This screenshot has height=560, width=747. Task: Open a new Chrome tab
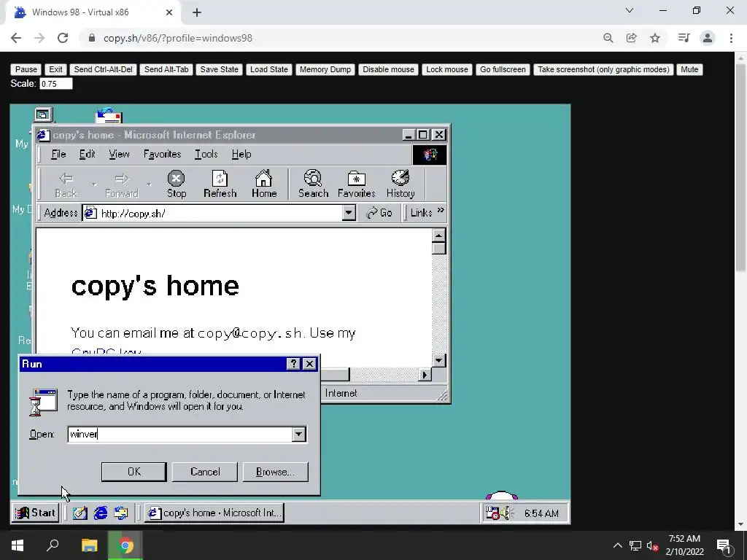(x=197, y=13)
